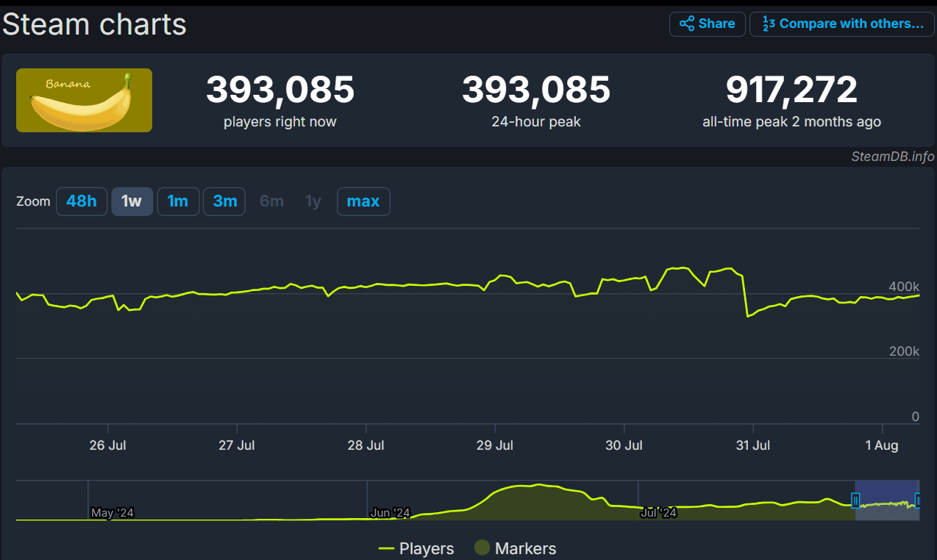Click the share icon in the Share button
Viewport: 937px width, 560px height.
tap(687, 24)
